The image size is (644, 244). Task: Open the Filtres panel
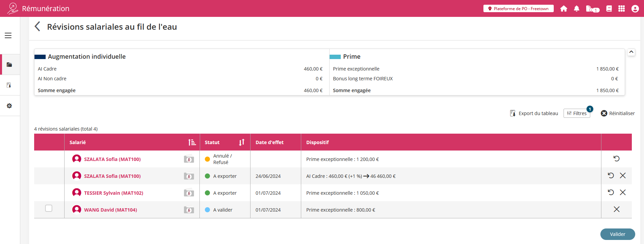click(x=577, y=113)
